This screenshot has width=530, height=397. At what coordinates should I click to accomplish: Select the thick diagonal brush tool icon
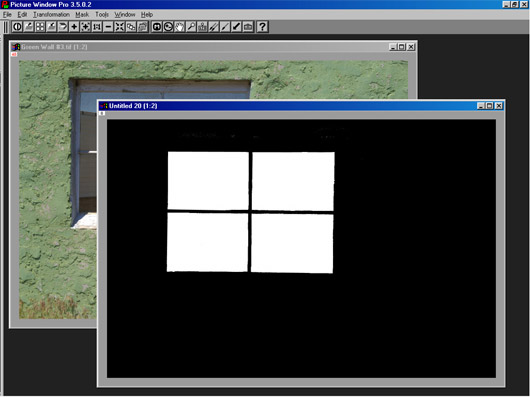pyautogui.click(x=237, y=27)
